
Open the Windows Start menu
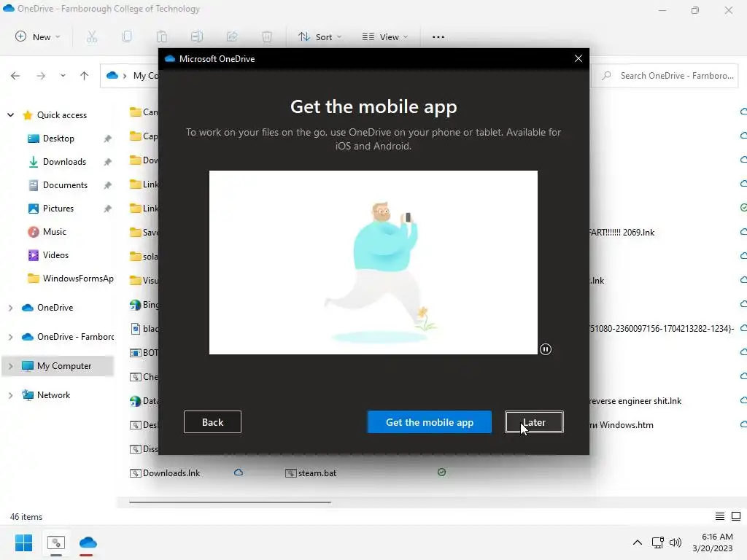point(23,542)
